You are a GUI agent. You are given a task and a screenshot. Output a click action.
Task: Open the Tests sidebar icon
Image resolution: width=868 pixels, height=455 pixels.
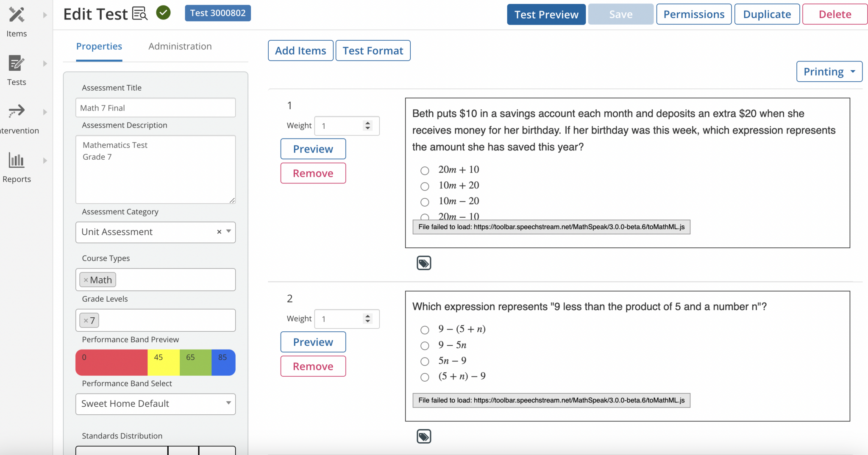coord(17,64)
